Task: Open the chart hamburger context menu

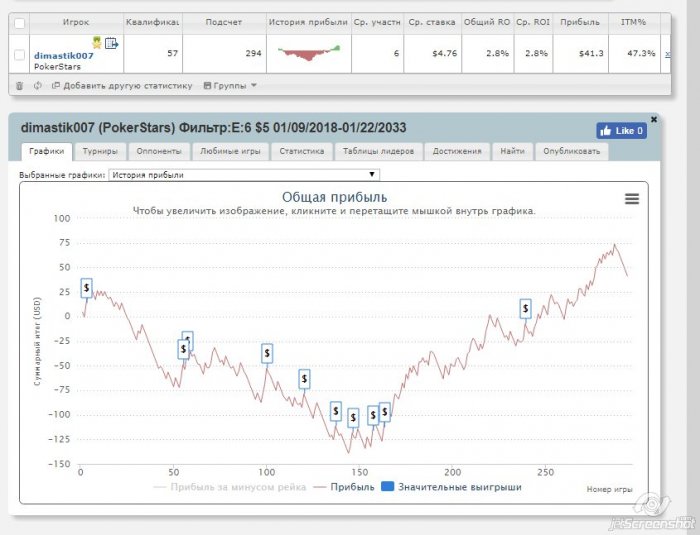Action: tap(632, 199)
